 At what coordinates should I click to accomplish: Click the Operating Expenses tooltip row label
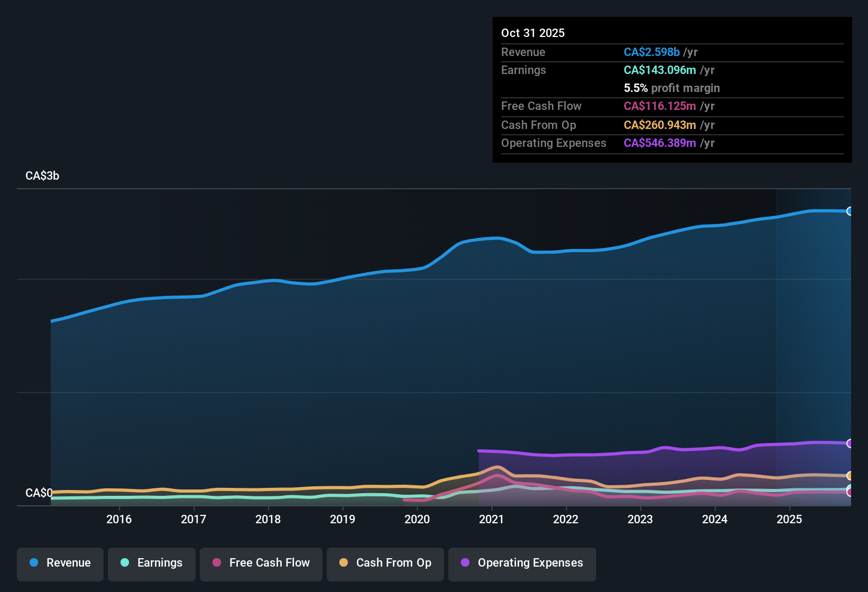[x=553, y=143]
